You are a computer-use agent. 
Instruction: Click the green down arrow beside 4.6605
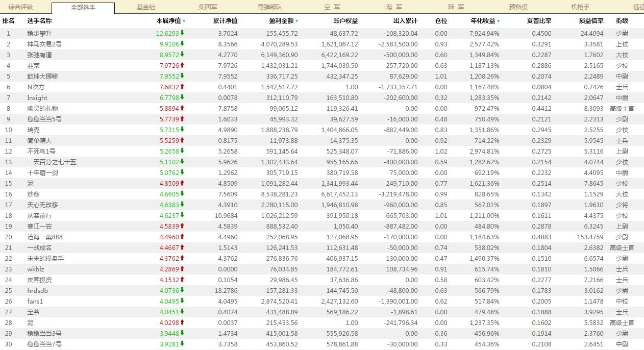[x=182, y=194]
